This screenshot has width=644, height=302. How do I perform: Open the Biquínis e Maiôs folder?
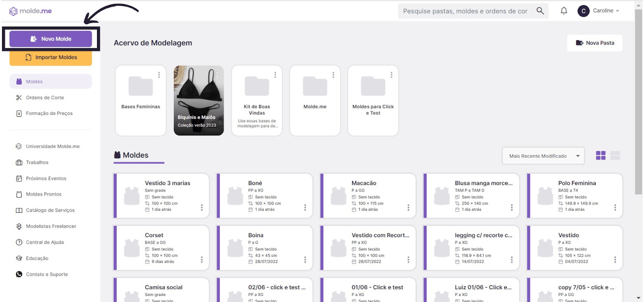(x=199, y=101)
